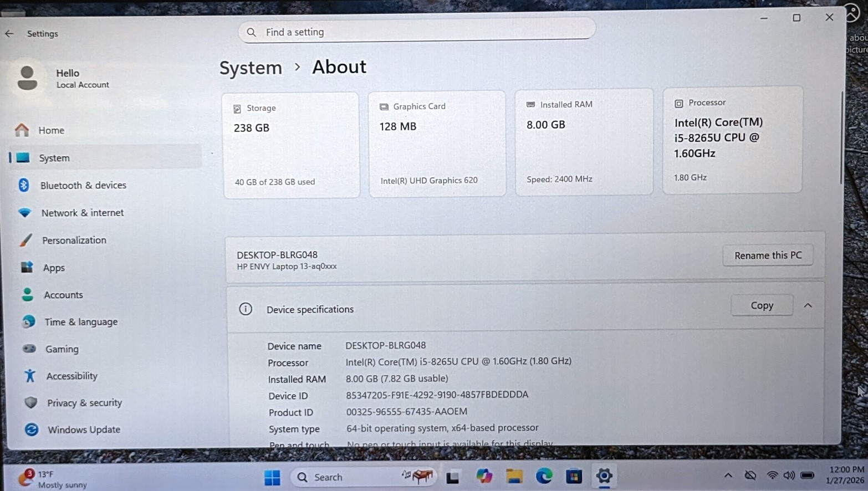Open Copilot from the taskbar
The image size is (868, 491).
point(484,476)
